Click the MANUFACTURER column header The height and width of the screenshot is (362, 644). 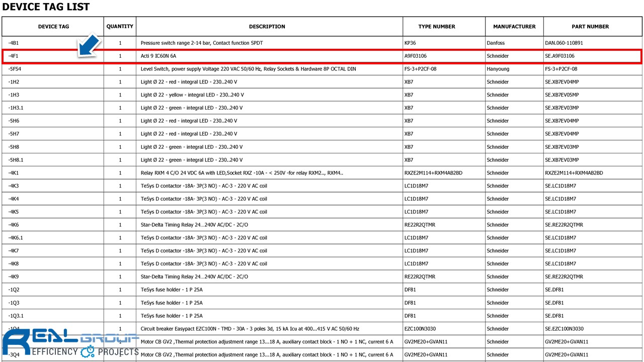click(x=514, y=27)
